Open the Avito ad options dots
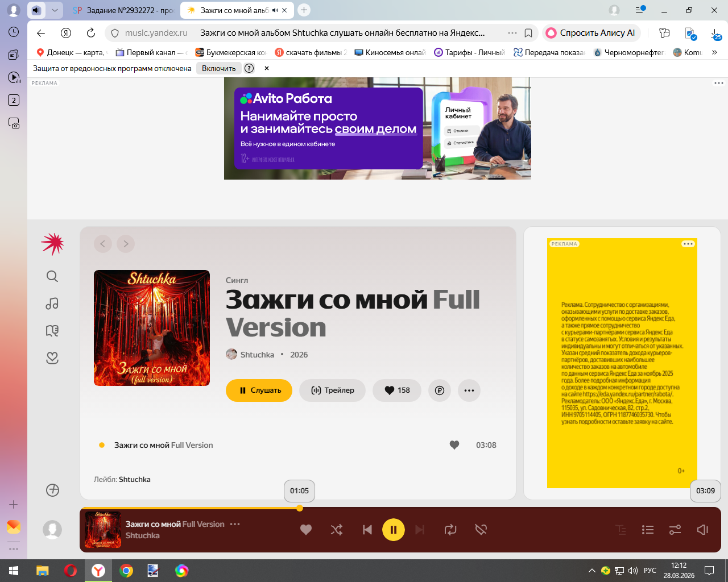The image size is (728, 582). click(719, 83)
